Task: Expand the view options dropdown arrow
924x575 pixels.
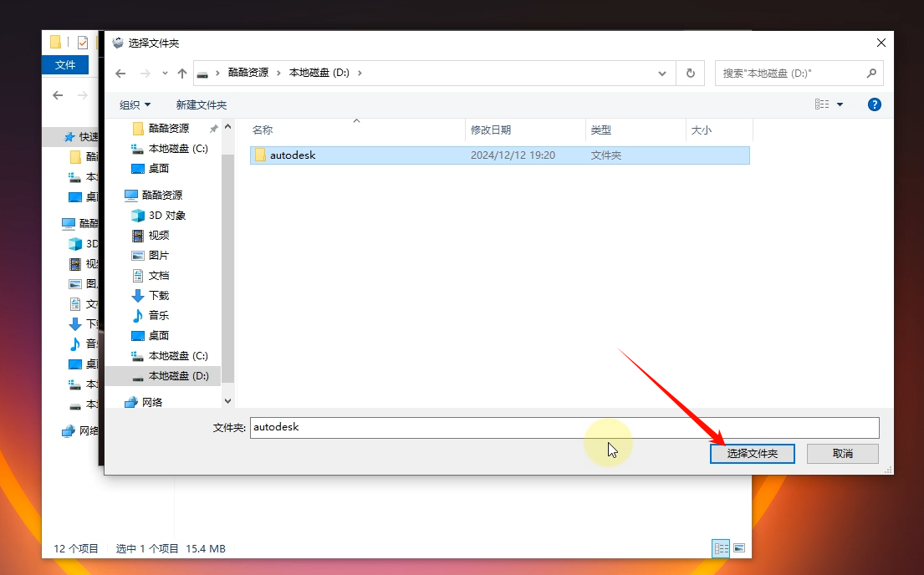Action: click(x=840, y=104)
